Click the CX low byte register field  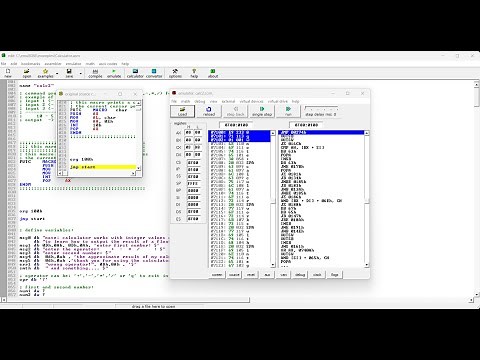click(198, 147)
